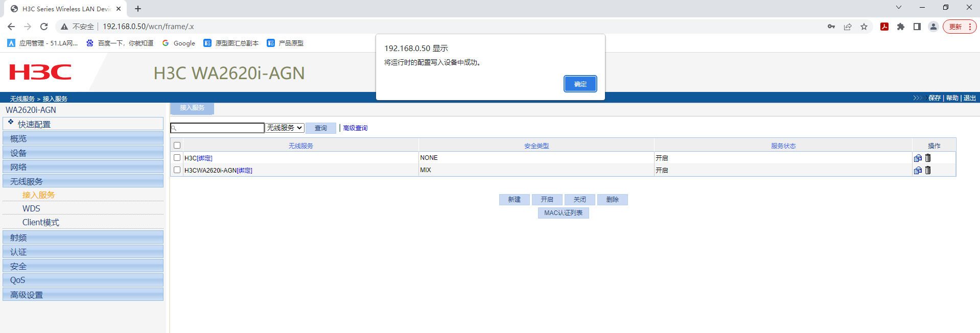Expand the 网络 sidebar menu

(83, 167)
